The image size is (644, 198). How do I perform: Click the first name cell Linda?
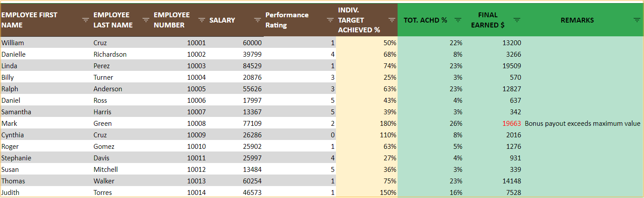(x=46, y=66)
